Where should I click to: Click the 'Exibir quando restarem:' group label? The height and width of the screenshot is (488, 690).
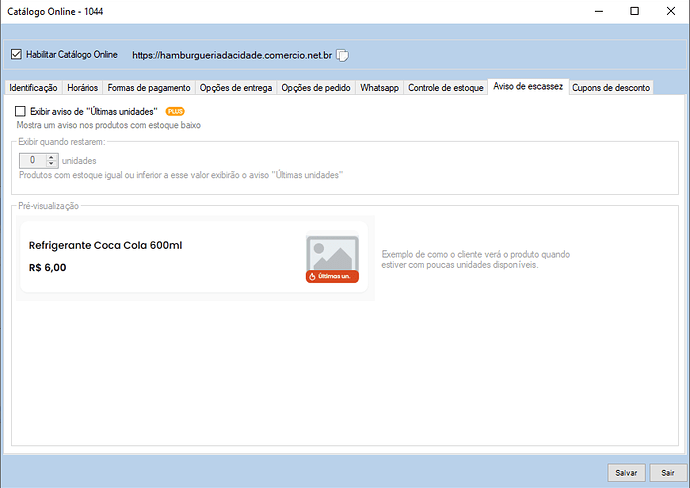coord(62,142)
